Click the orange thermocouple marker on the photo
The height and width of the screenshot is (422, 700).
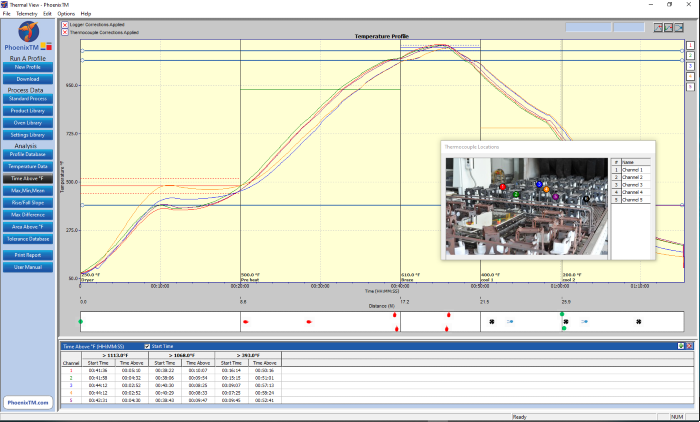[546, 190]
